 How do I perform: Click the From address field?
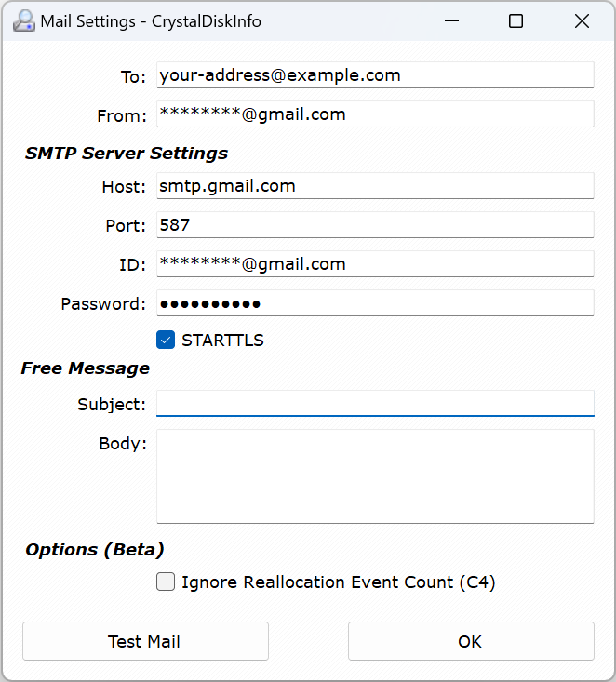coord(375,114)
